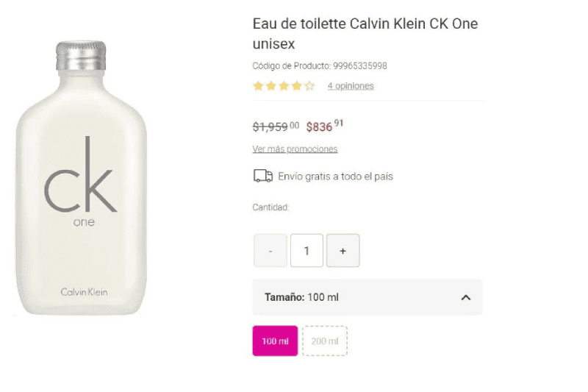Click the crossed-out original price $1,959.00
This screenshot has height=392, width=588.
tap(276, 126)
